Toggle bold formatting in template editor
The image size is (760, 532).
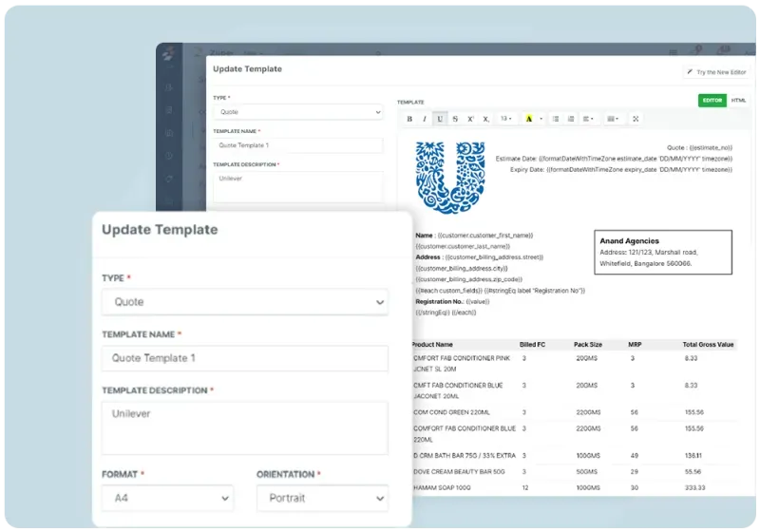click(409, 119)
